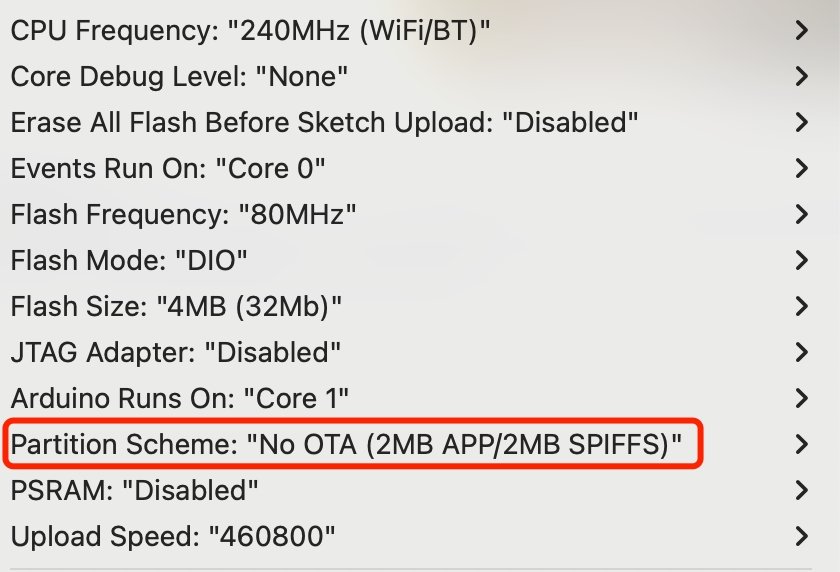Viewport: 840px width, 572px height.
Task: Expand the Core Debug Level submenu chevron
Action: 801,76
